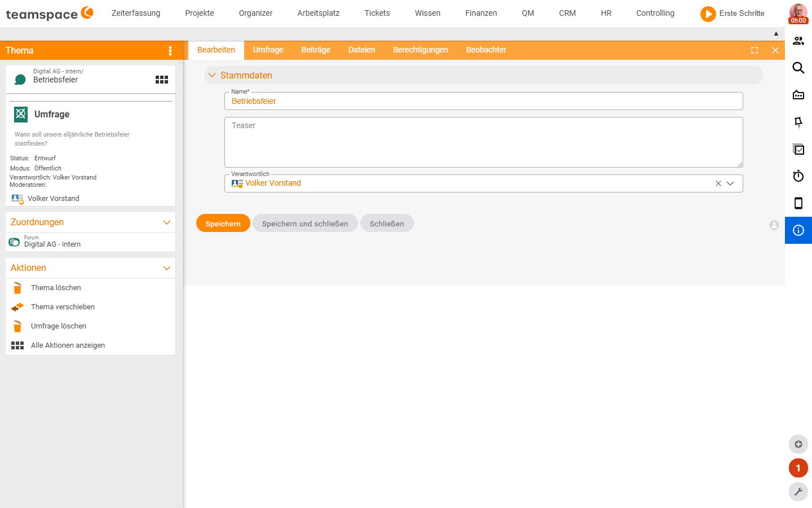Click arrows icon for Thema verschieben
The height and width of the screenshot is (508, 812).
17,307
